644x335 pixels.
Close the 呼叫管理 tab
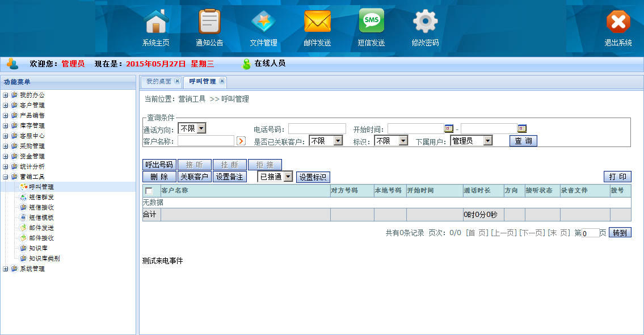coord(222,82)
